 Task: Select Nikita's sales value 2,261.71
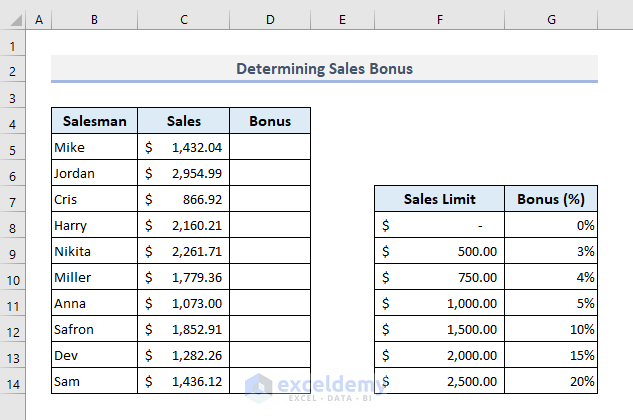coord(184,252)
